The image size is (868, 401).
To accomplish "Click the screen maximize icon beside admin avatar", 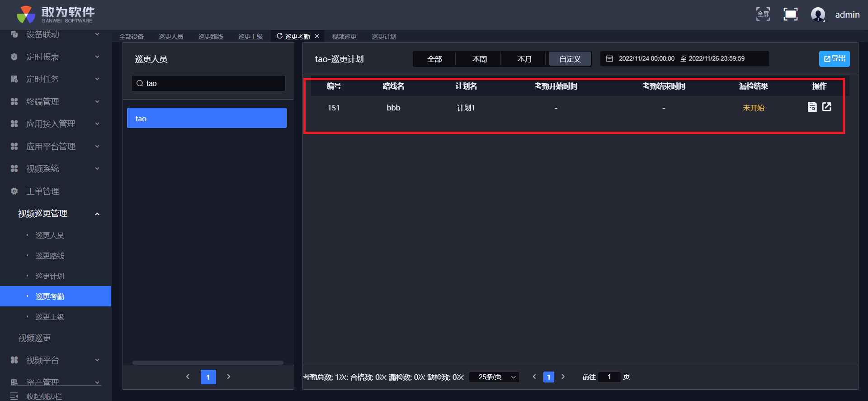I will 790,14.
